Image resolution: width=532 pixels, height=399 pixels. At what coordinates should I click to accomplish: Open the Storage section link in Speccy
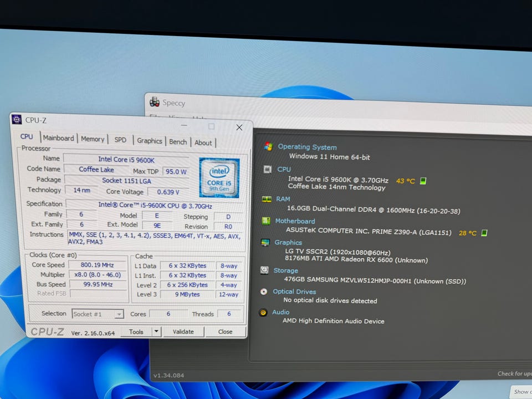coord(286,270)
